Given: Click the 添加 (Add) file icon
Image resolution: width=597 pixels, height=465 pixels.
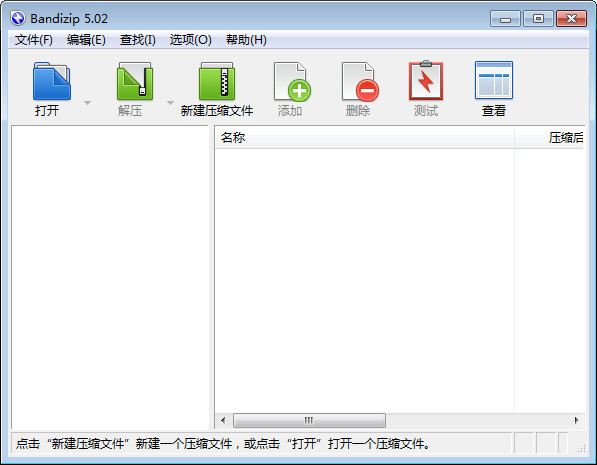Looking at the screenshot, I should [292, 81].
